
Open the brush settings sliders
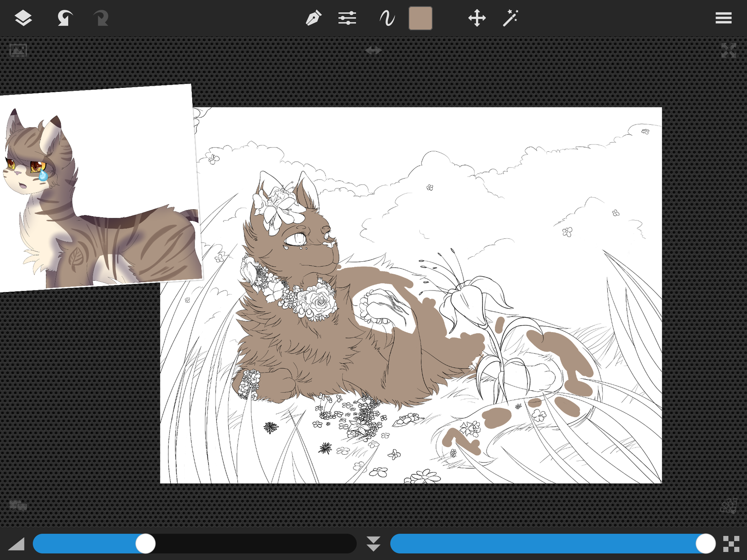pos(347,18)
